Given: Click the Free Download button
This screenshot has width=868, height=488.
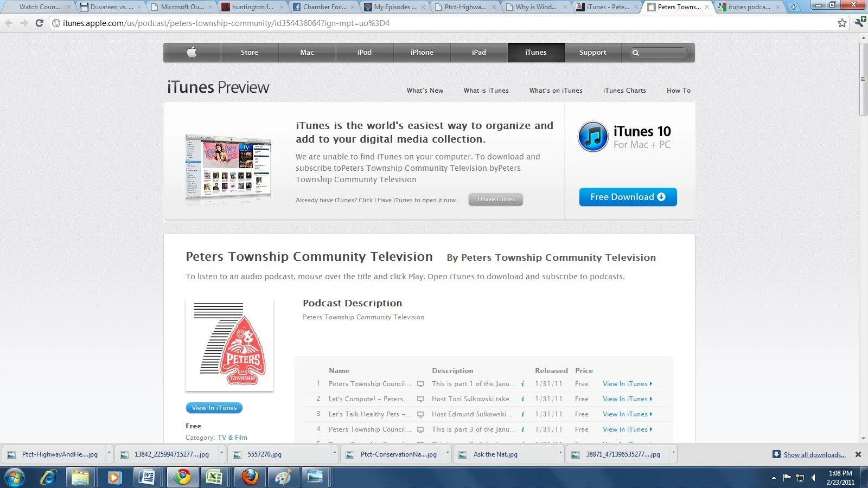Looking at the screenshot, I should (628, 197).
